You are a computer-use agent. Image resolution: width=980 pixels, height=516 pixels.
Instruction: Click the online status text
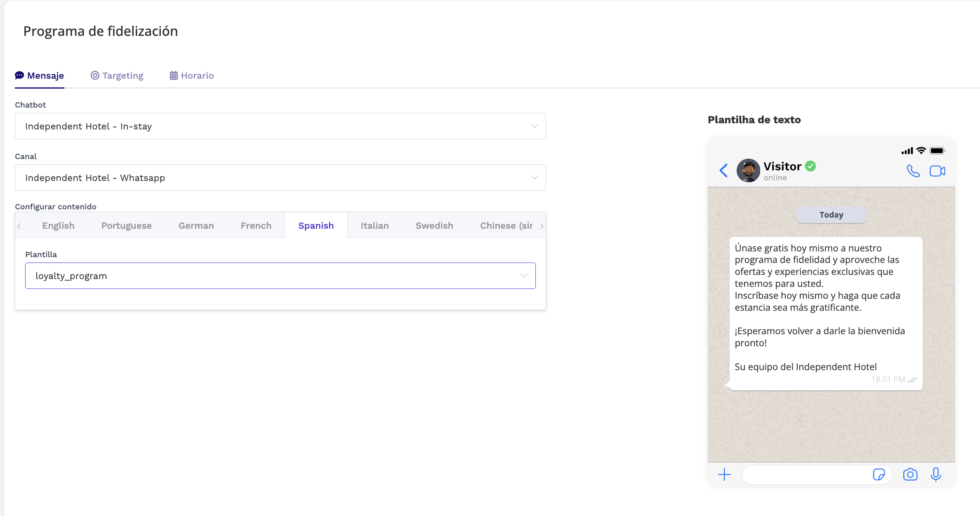(775, 178)
